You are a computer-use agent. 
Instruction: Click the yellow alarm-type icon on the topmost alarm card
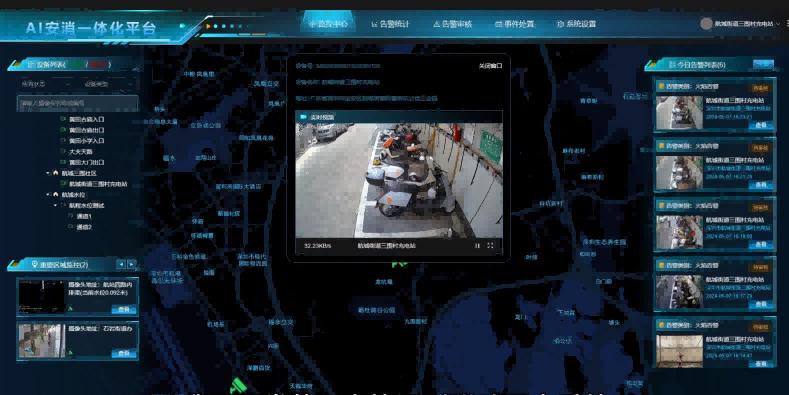(x=661, y=87)
